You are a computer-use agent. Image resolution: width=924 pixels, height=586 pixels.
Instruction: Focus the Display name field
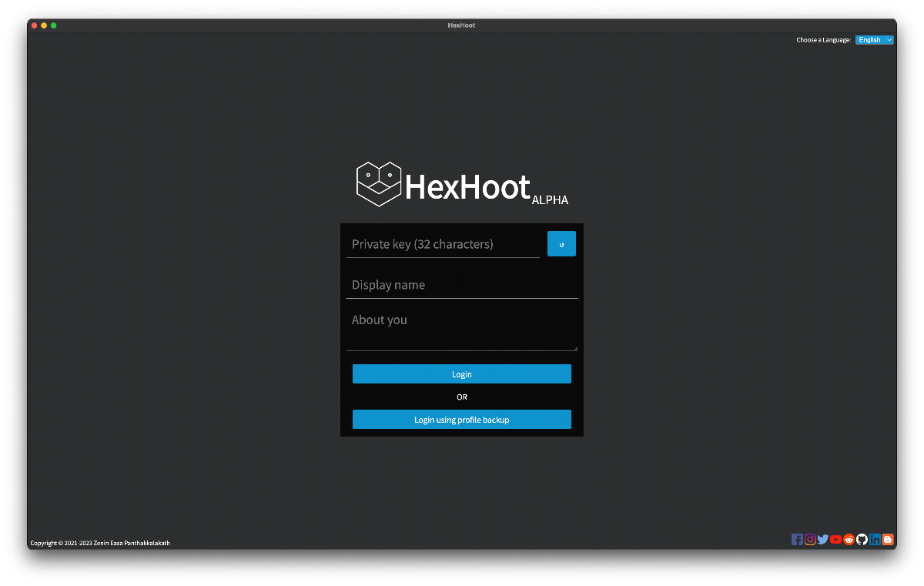[x=462, y=285]
